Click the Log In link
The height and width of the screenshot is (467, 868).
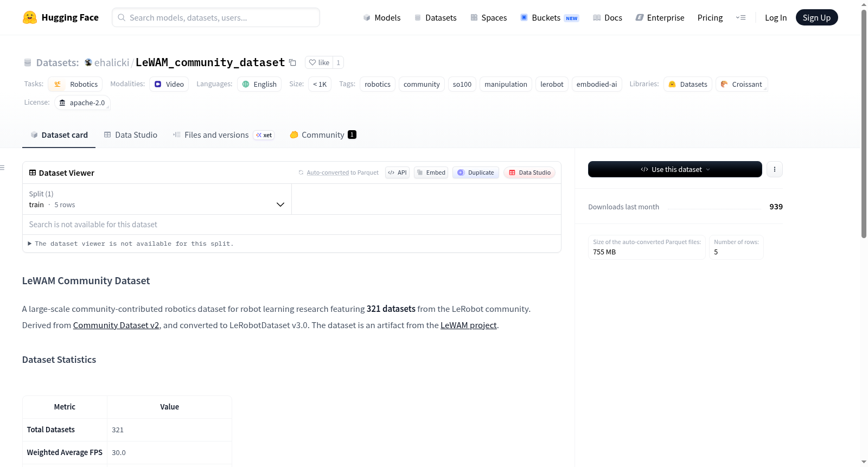click(x=776, y=17)
